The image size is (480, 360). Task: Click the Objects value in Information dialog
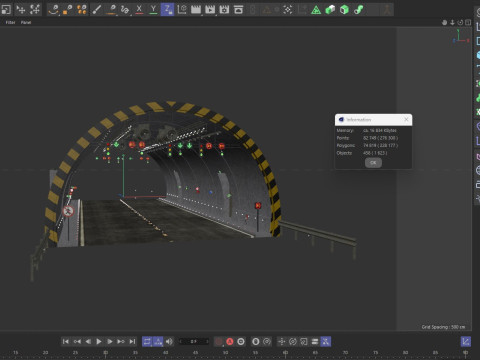click(375, 153)
